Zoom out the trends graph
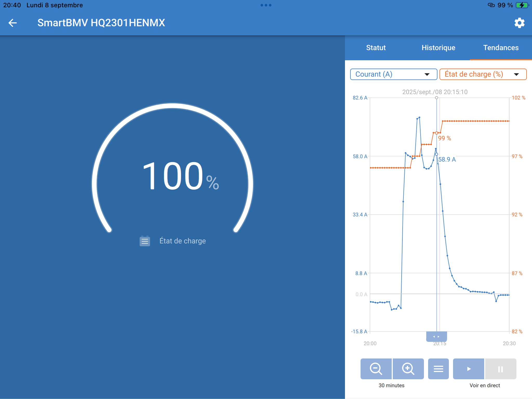532x399 pixels. click(376, 369)
